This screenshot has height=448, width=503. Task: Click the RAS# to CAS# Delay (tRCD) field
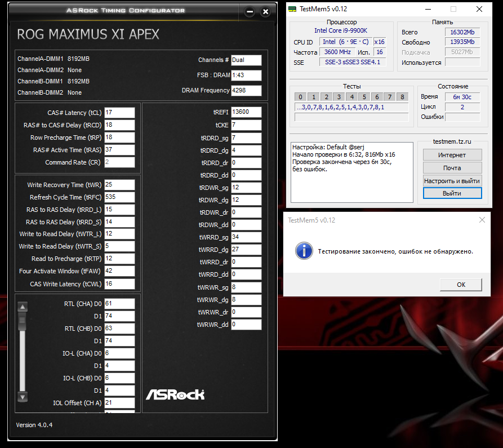(x=119, y=125)
